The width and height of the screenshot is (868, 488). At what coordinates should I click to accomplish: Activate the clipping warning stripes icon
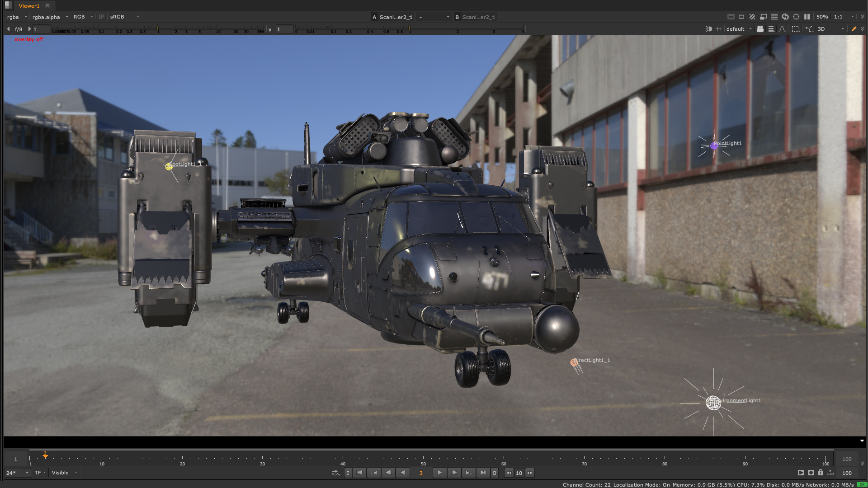[x=752, y=17]
